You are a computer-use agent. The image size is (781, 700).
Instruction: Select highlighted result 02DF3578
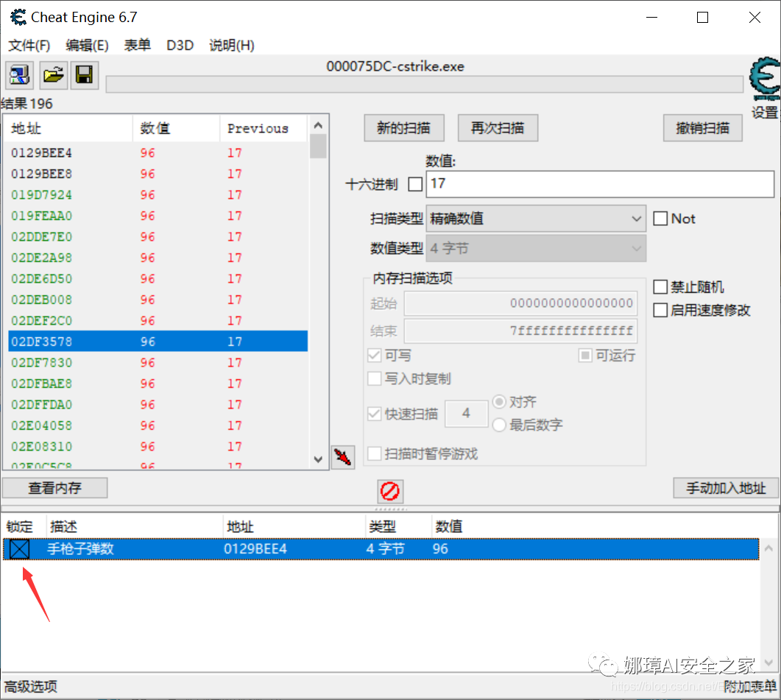tap(158, 342)
